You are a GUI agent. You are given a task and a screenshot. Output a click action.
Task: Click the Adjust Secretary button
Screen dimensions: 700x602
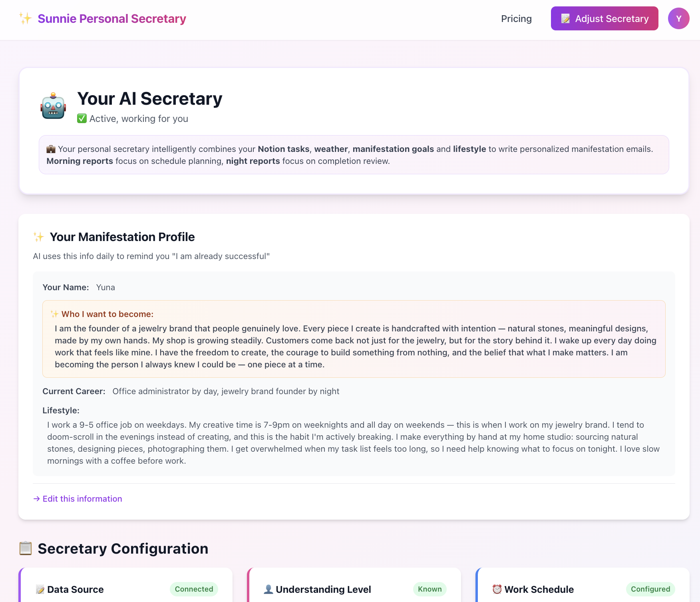[x=604, y=18]
